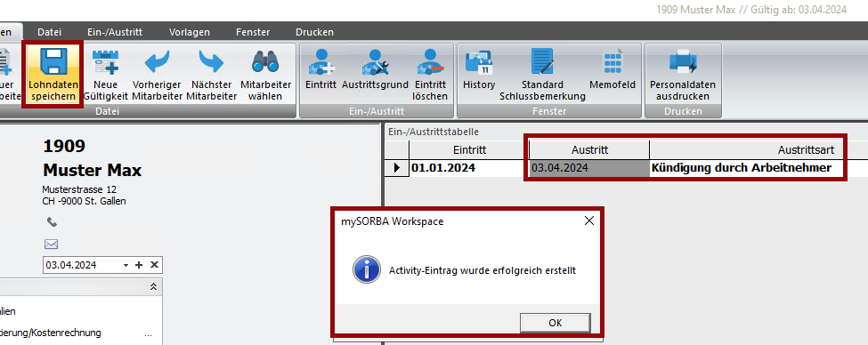
Task: Click Eintritt löschen icon
Action: [430, 74]
